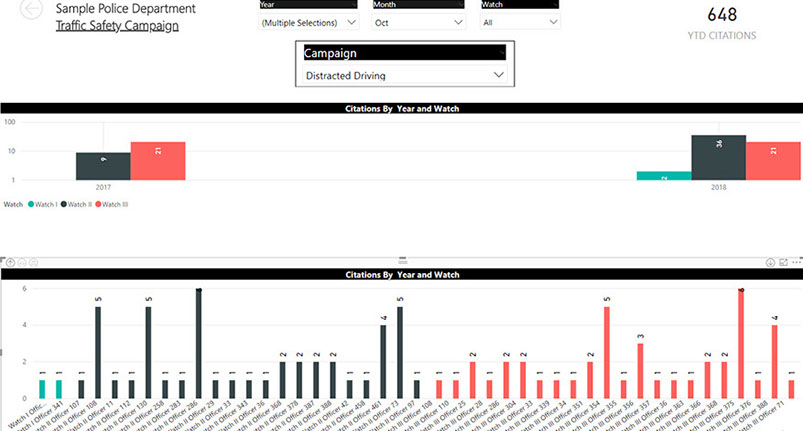The image size is (803, 431).
Task: Grab the lower chart's top drag handle
Action: pos(400,259)
